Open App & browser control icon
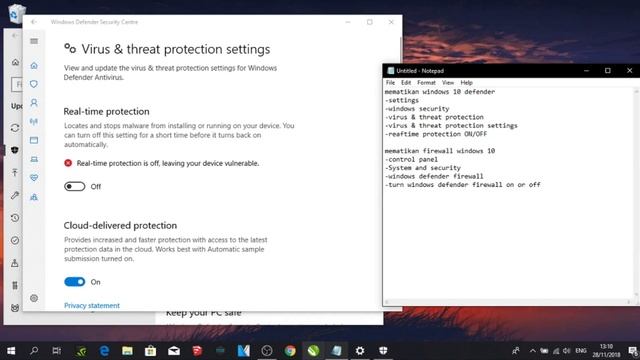 point(34,140)
